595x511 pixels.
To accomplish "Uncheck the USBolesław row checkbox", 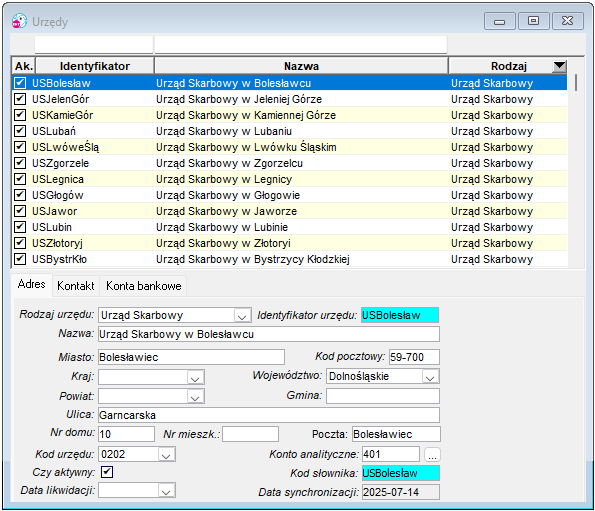I will point(20,83).
